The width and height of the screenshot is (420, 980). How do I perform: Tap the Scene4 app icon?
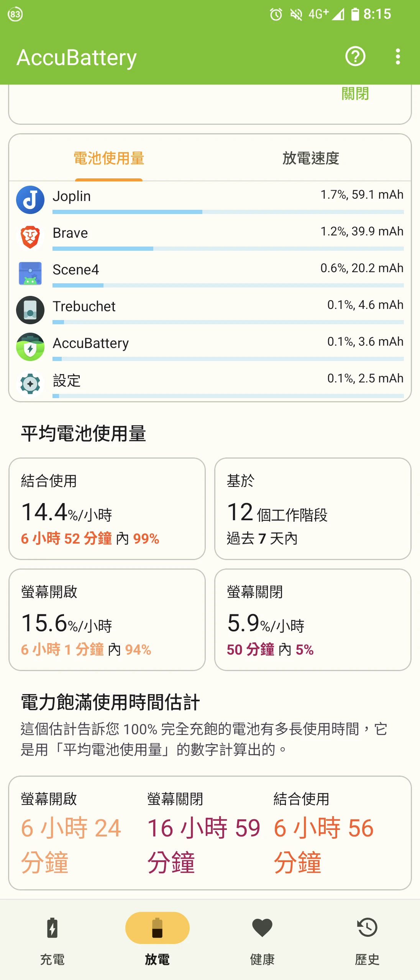point(30,273)
